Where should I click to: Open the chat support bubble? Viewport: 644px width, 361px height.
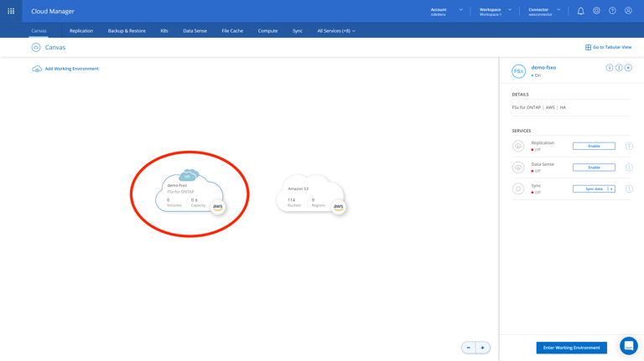(x=628, y=345)
